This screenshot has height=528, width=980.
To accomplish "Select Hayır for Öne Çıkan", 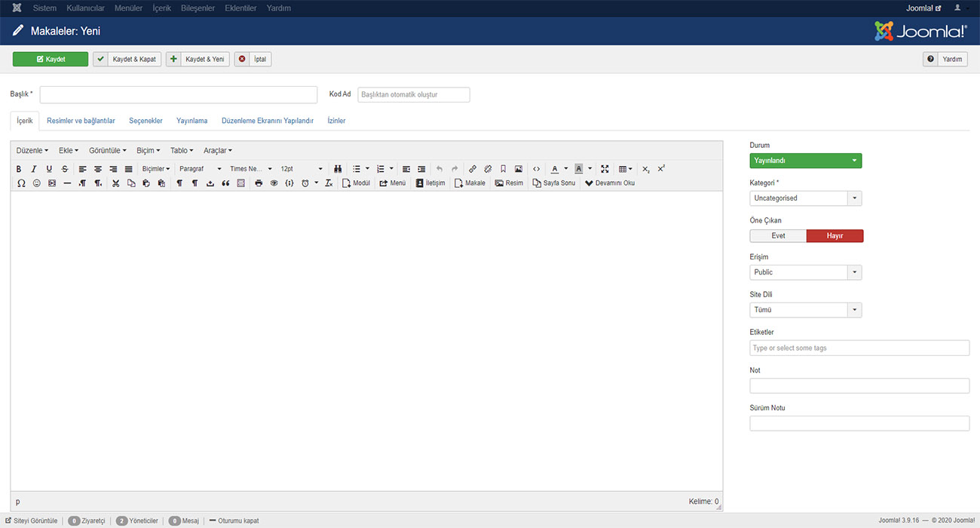I will (x=835, y=236).
